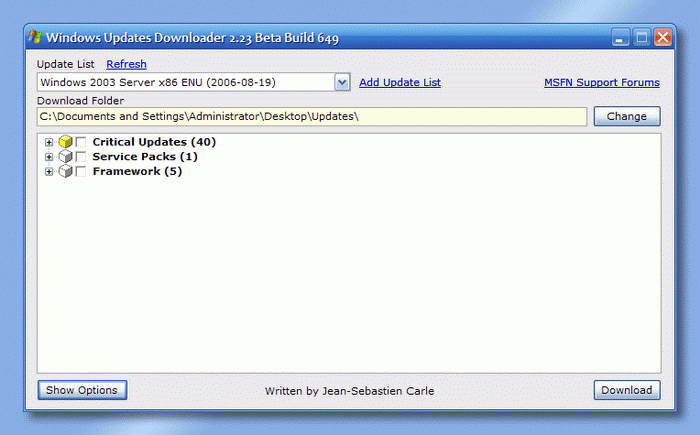Minimize the Windows Updates Downloader window
700x435 pixels.
[x=620, y=38]
